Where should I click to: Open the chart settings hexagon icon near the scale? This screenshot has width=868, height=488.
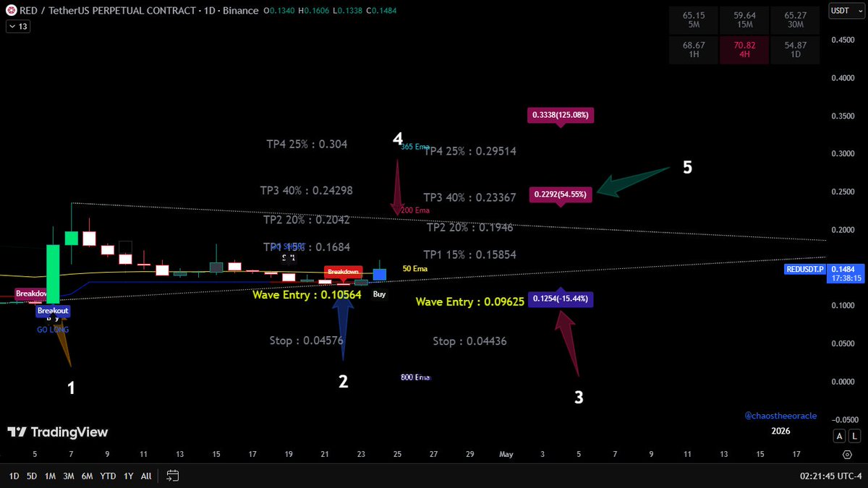pos(846,454)
